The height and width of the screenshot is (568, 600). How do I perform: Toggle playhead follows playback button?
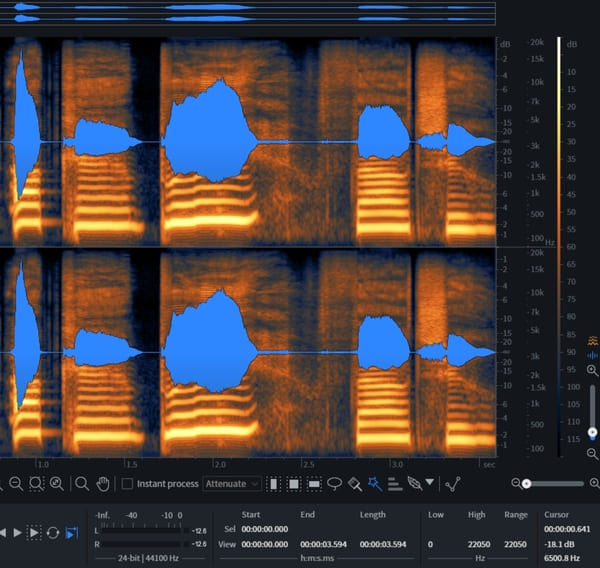coord(72,533)
